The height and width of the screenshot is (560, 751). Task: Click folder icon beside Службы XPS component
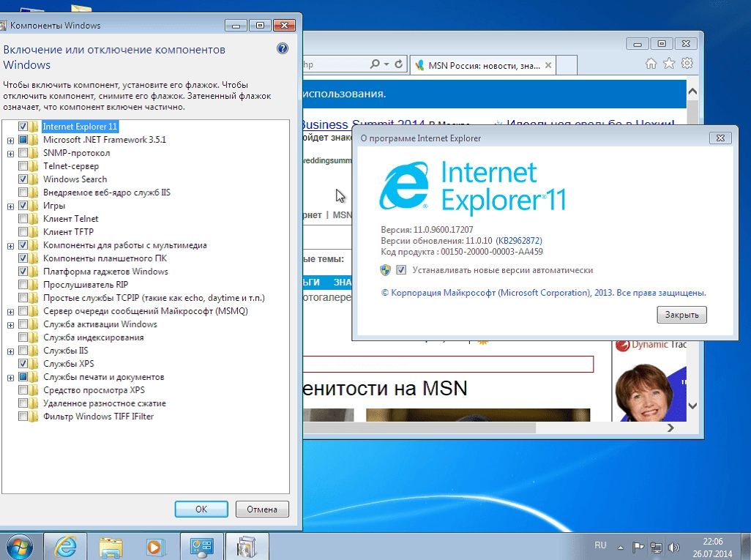tap(33, 364)
